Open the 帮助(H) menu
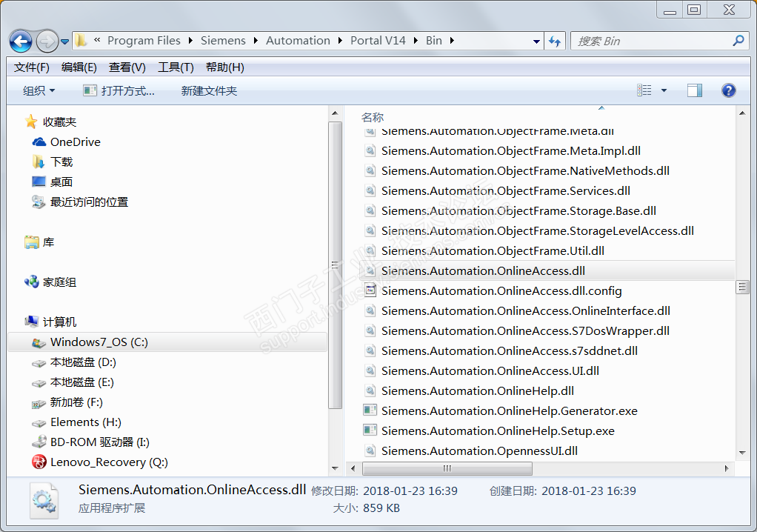Image resolution: width=757 pixels, height=532 pixels. coord(225,67)
